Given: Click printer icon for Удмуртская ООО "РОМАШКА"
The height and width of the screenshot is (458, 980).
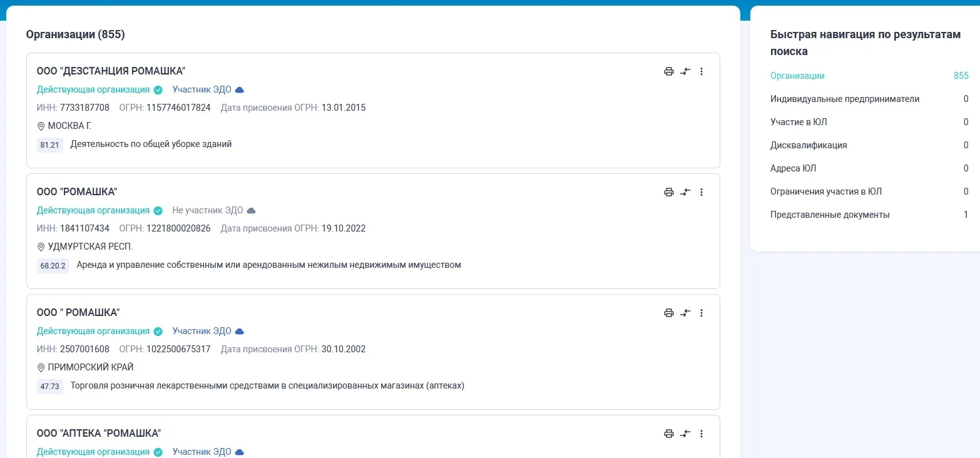Looking at the screenshot, I should pyautogui.click(x=668, y=192).
